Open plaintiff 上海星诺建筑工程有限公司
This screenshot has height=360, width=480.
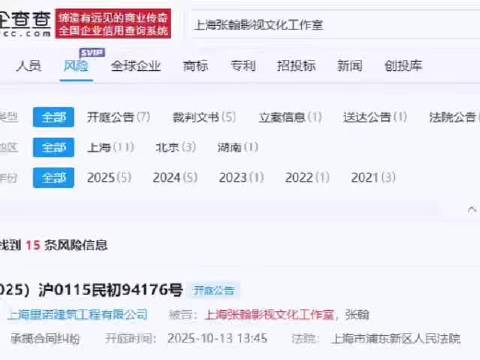77,314
